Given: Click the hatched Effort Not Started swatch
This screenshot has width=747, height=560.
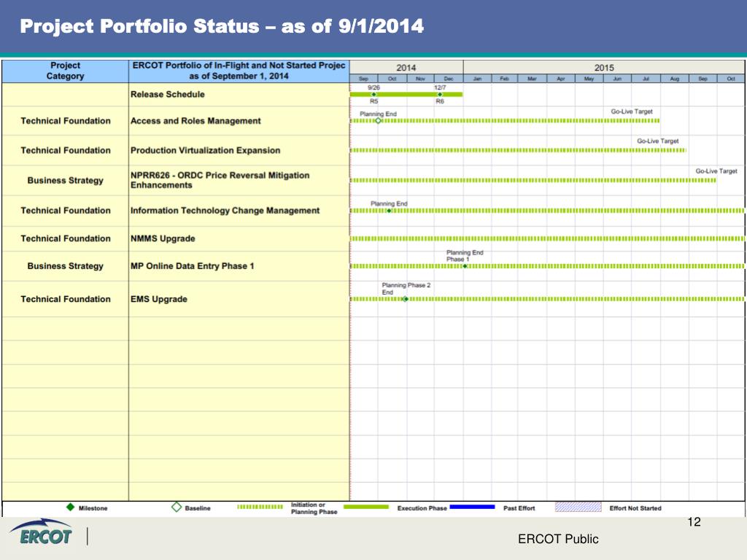Looking at the screenshot, I should click(x=578, y=507).
